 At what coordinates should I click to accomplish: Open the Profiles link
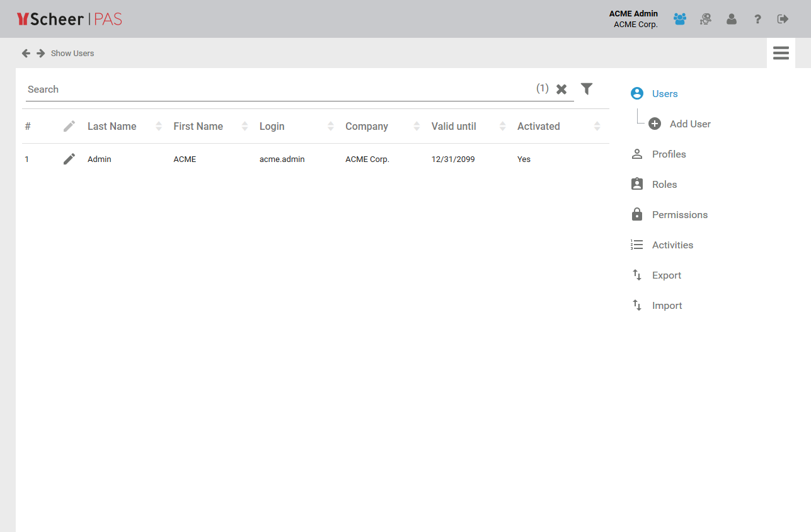669,154
